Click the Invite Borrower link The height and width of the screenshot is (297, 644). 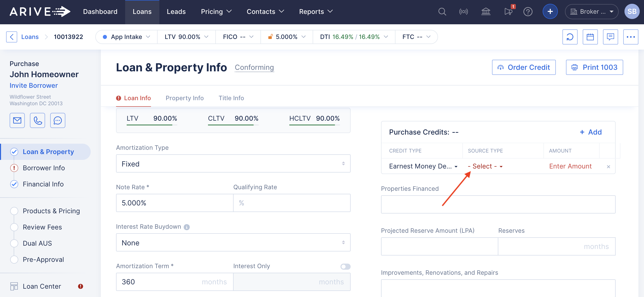34,86
